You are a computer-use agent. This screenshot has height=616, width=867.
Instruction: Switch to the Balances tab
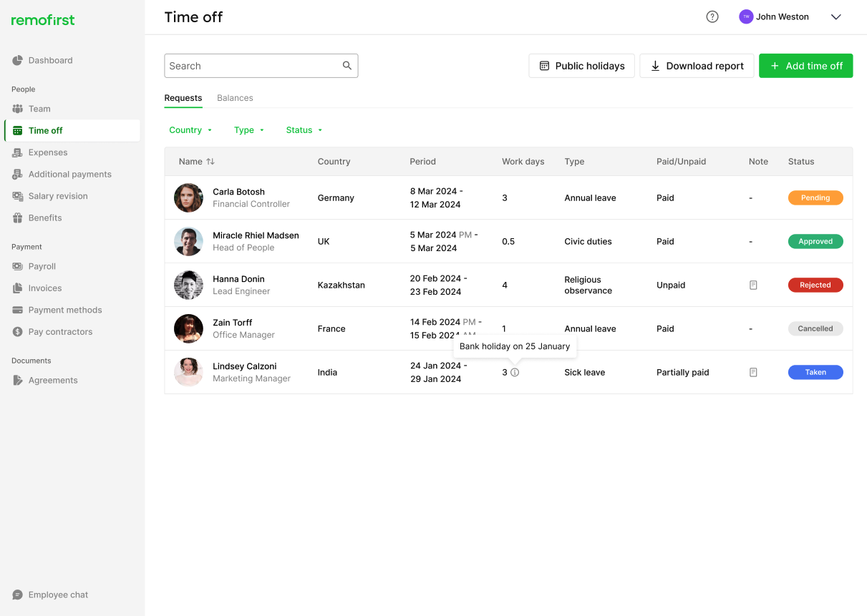pos(235,98)
